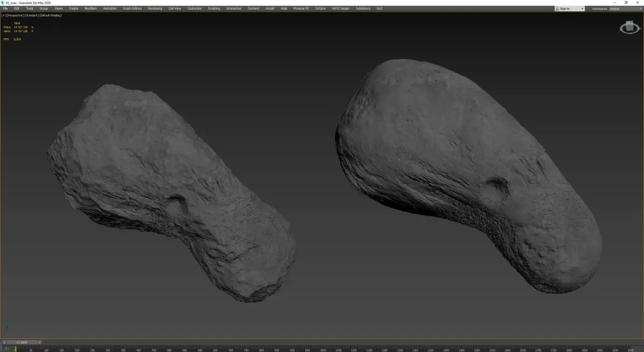The height and width of the screenshot is (352, 644).
Task: Open the Arnold menu
Action: 270,9
